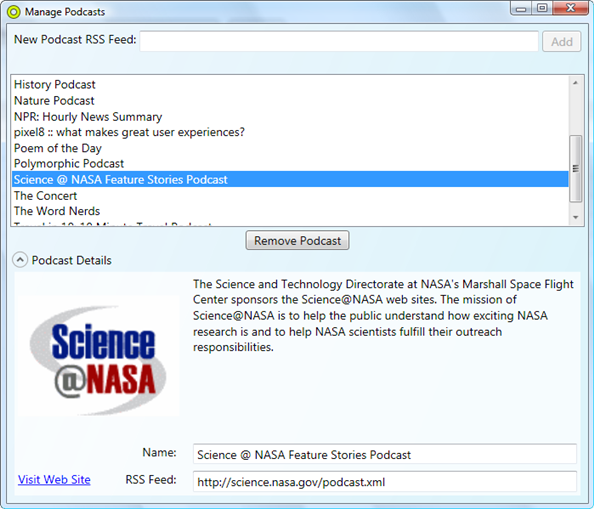This screenshot has width=594, height=509.
Task: Click the RSS Feed field with podcast.xml URL
Action: coord(385,482)
